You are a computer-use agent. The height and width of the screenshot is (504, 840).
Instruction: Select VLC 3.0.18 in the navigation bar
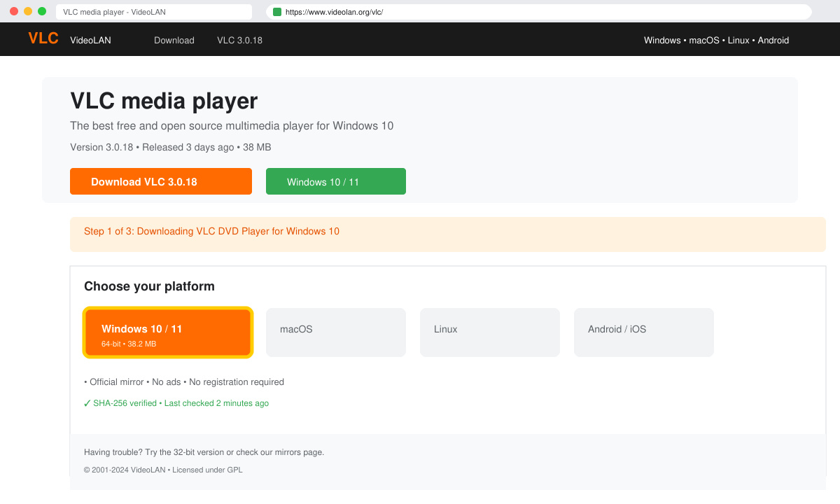[x=239, y=40]
